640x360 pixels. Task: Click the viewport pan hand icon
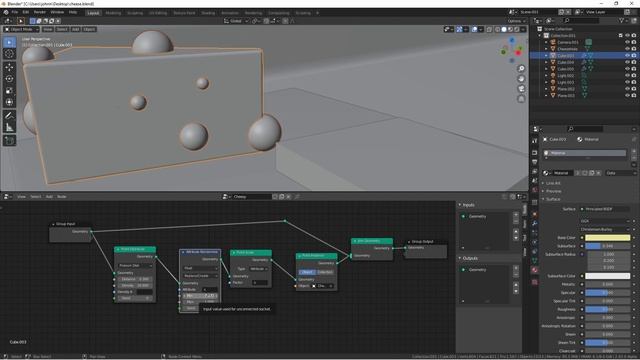pos(521,79)
